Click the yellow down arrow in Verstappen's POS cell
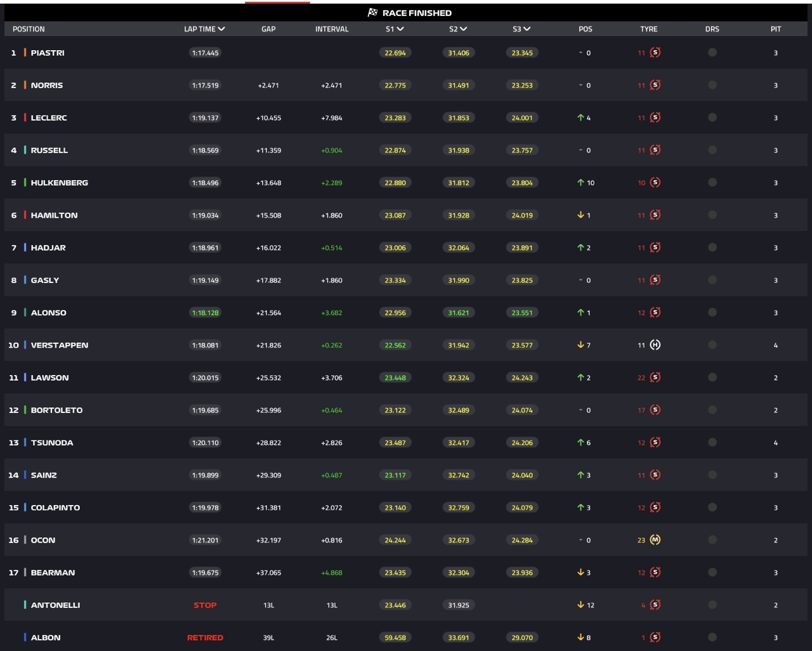The image size is (812, 651). point(580,345)
